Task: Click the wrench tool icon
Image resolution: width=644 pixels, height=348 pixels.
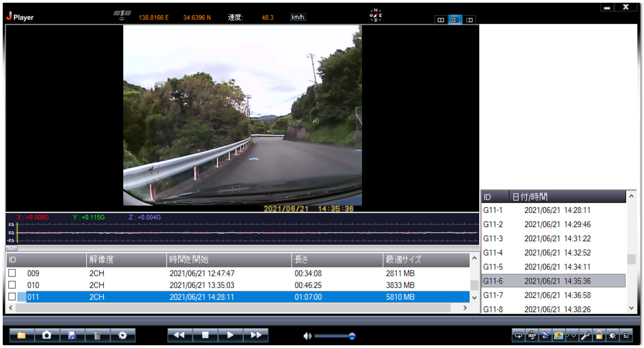Action: [x=585, y=336]
